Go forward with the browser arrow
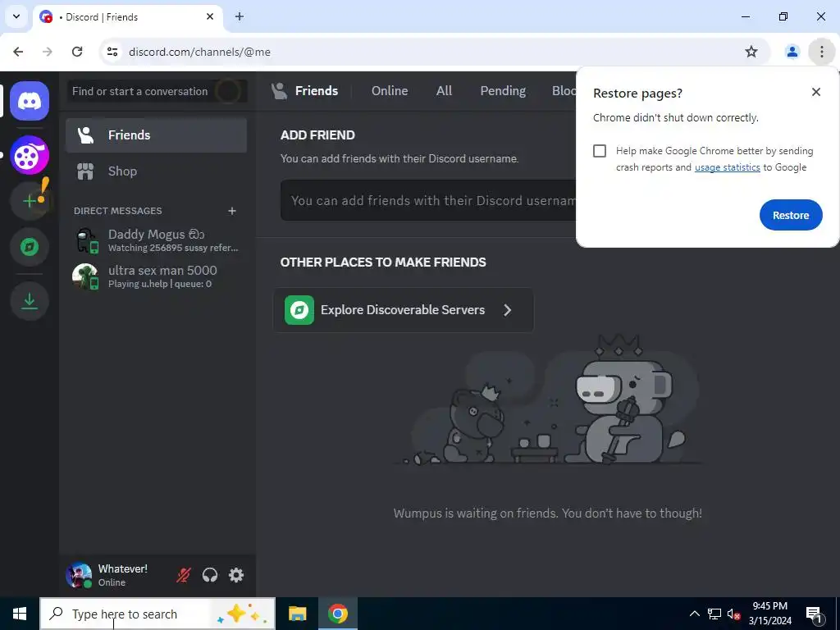The height and width of the screenshot is (630, 840). tap(48, 52)
